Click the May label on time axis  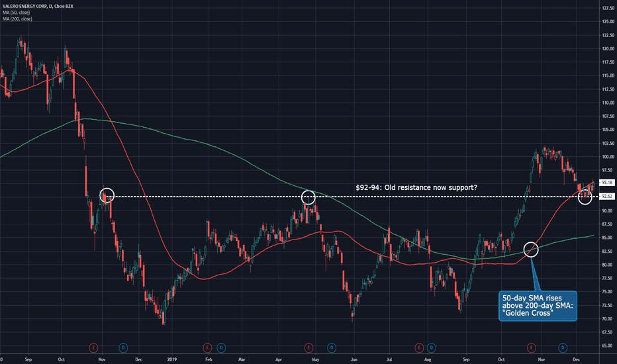315,359
